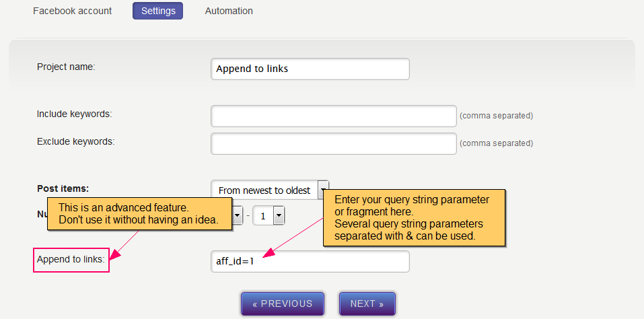The height and width of the screenshot is (319, 644).
Task: Click the comma separated hint beside Include keywords
Action: 496,116
